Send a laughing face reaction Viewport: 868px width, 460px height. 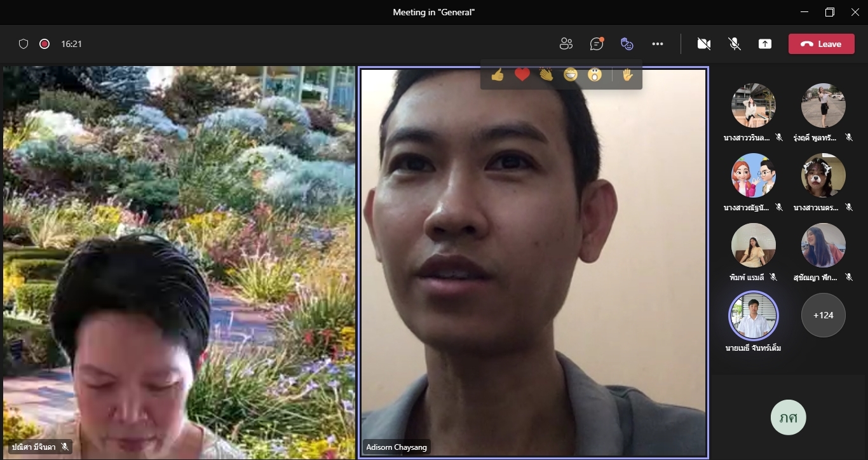click(x=571, y=75)
